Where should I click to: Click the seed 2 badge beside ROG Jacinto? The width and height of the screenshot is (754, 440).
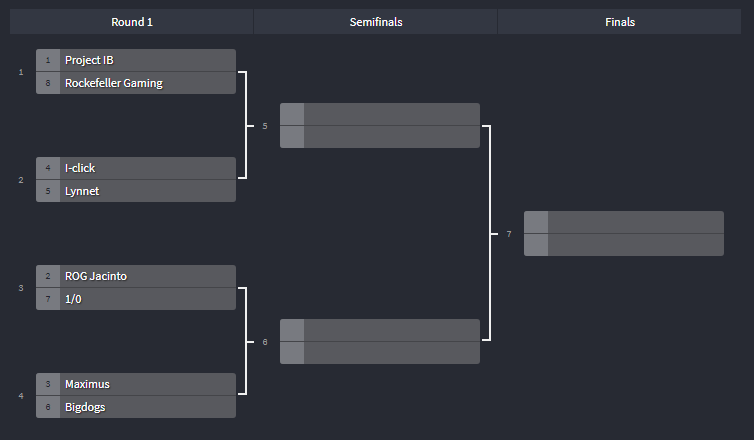[48, 276]
